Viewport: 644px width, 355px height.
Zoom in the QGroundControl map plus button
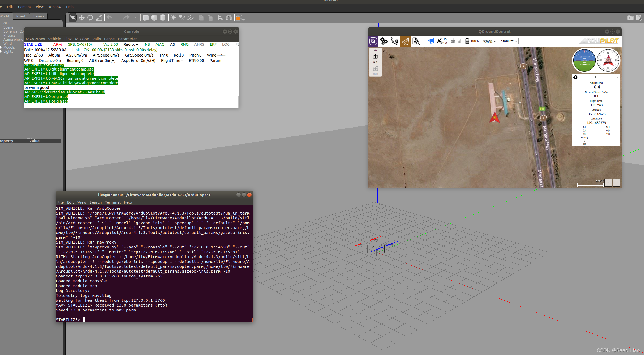pyautogui.click(x=608, y=183)
